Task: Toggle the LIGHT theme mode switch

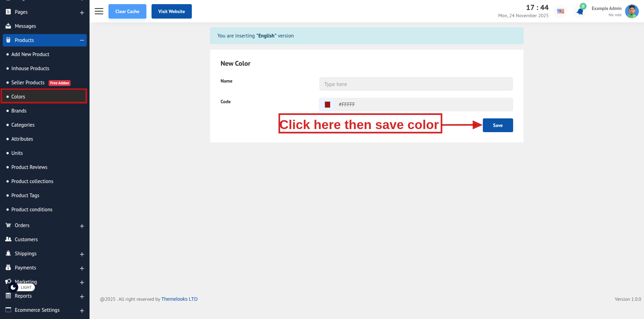Action: [x=21, y=287]
